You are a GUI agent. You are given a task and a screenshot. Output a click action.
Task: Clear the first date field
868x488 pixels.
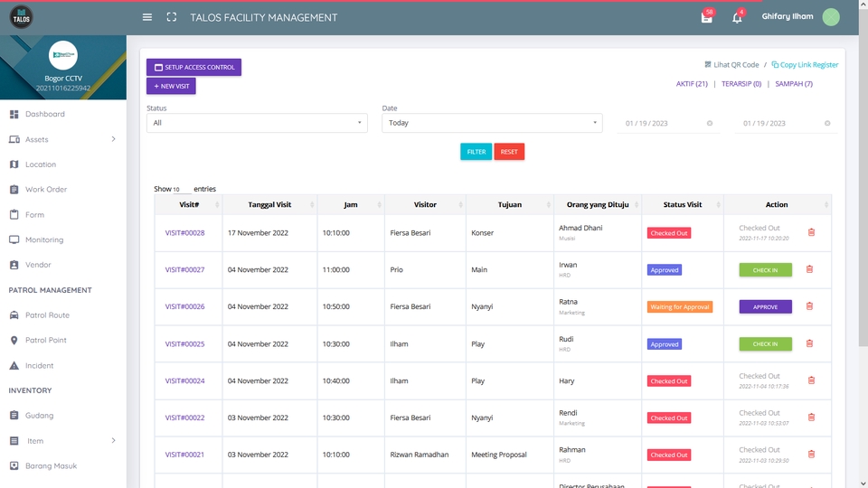[x=710, y=124]
